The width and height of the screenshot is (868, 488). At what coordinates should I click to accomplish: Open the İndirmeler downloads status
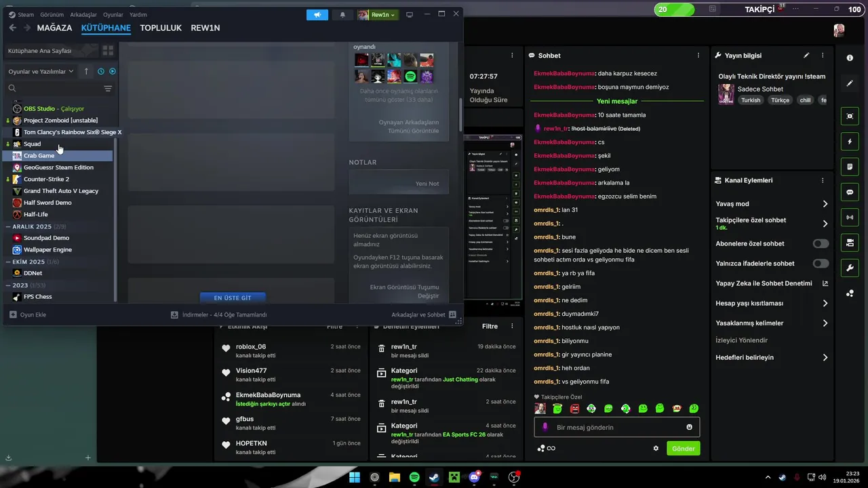click(218, 314)
